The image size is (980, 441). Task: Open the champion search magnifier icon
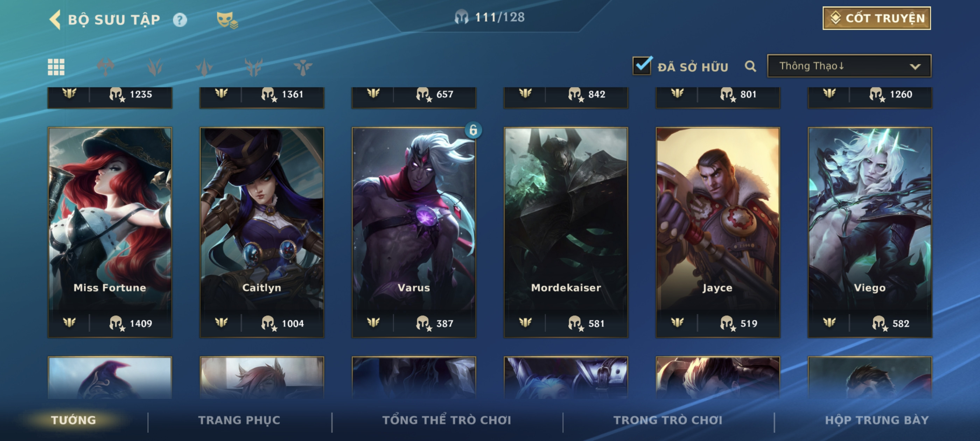coord(750,66)
